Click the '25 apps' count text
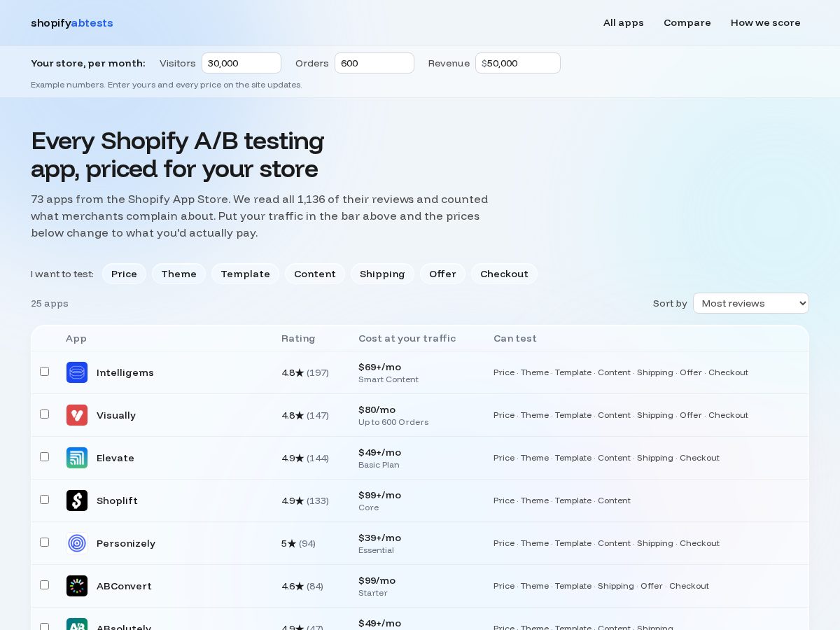Viewport: 840px width, 630px height. (x=50, y=303)
